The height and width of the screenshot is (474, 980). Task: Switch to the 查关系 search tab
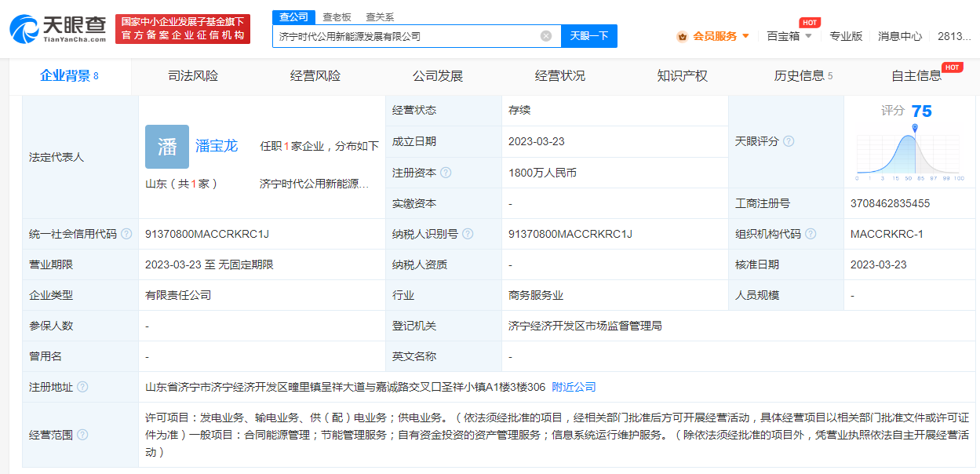(380, 16)
